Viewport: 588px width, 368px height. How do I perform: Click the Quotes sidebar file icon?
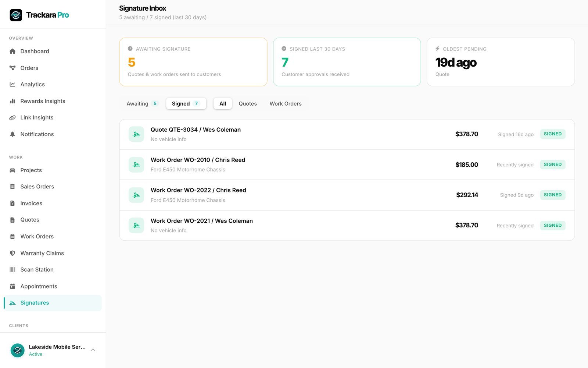(12, 220)
